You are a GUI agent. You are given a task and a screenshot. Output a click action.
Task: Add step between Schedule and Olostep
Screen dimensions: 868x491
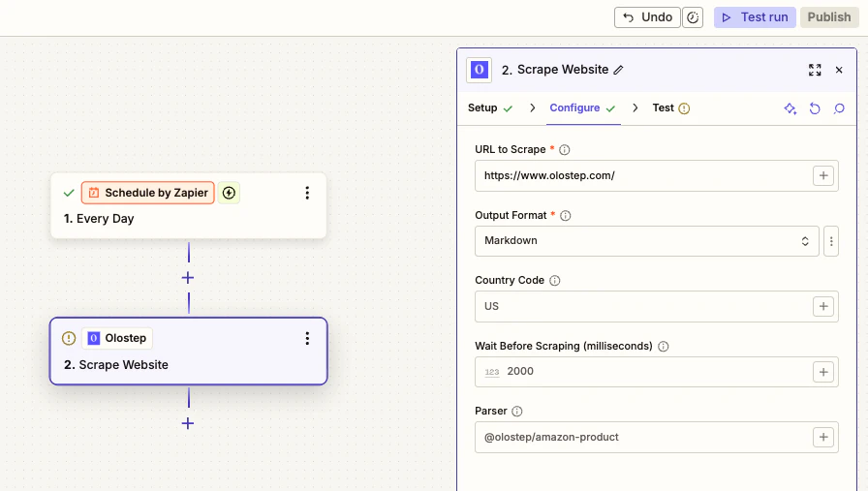(188, 277)
